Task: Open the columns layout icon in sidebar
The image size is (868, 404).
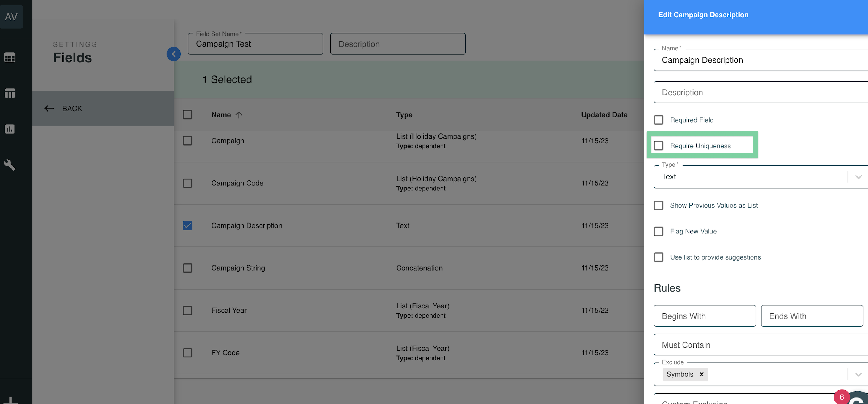Action: 10,93
